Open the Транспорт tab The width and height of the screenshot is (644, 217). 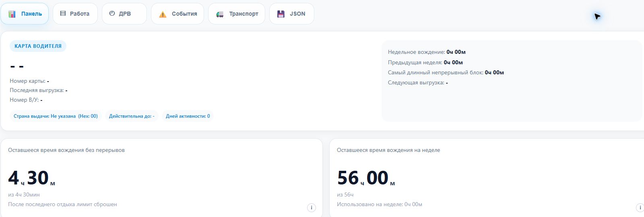tap(237, 14)
